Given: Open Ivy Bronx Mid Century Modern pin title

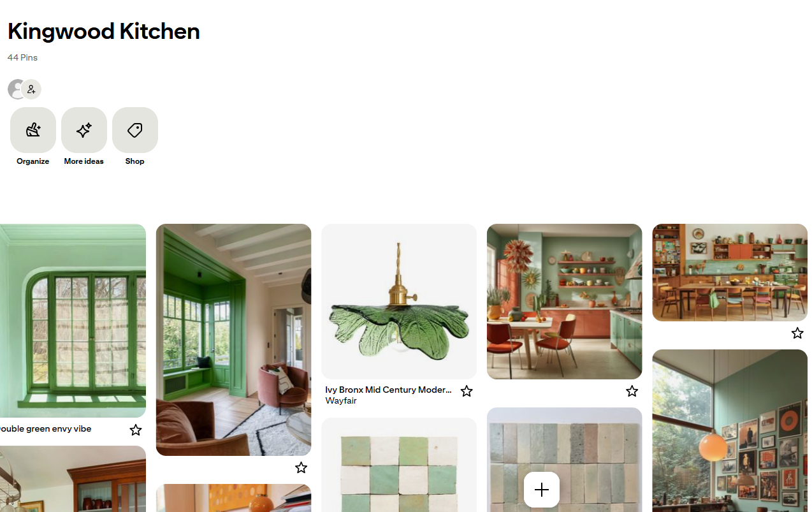Looking at the screenshot, I should [388, 390].
